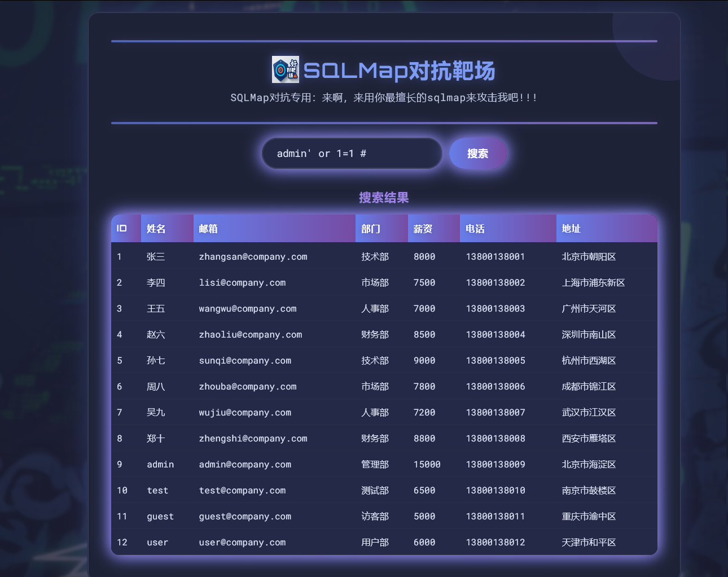The image size is (728, 577).
Task: Click the 搜索结果 heading
Action: (384, 198)
